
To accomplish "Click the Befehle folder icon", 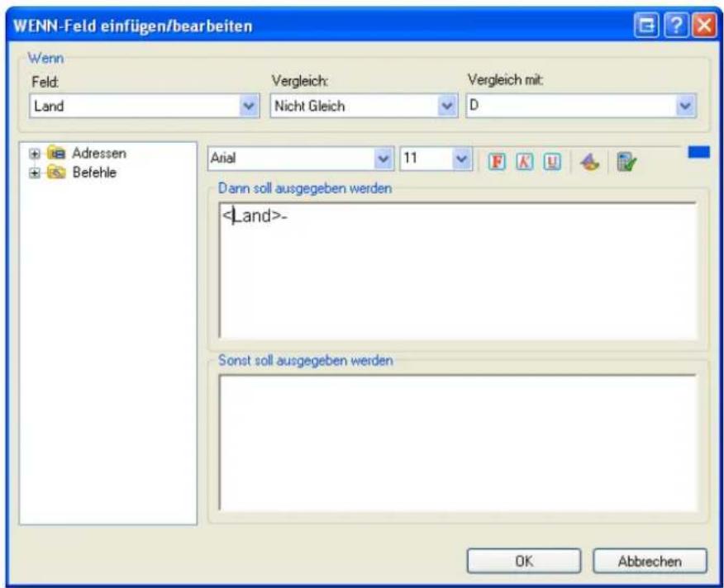I will pyautogui.click(x=56, y=172).
